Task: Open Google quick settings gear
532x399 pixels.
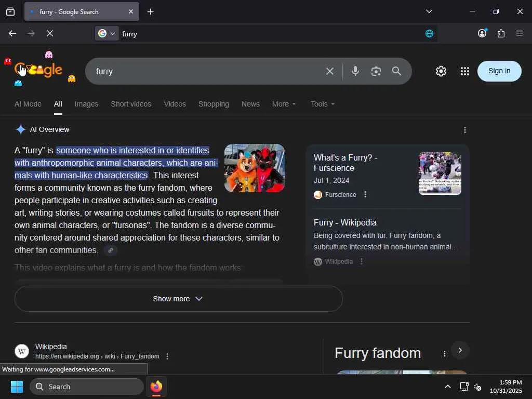Action: click(x=441, y=71)
